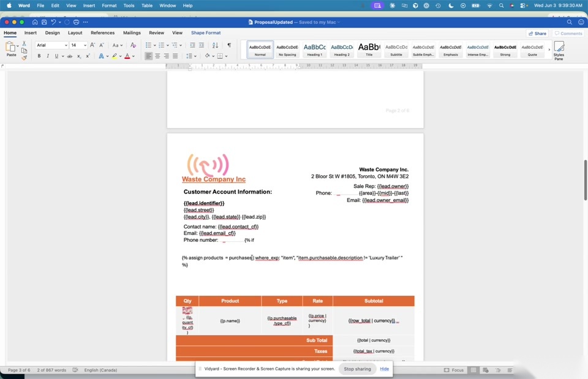This screenshot has height=379, width=588.
Task: Switch to the Insert tab
Action: pos(31,33)
